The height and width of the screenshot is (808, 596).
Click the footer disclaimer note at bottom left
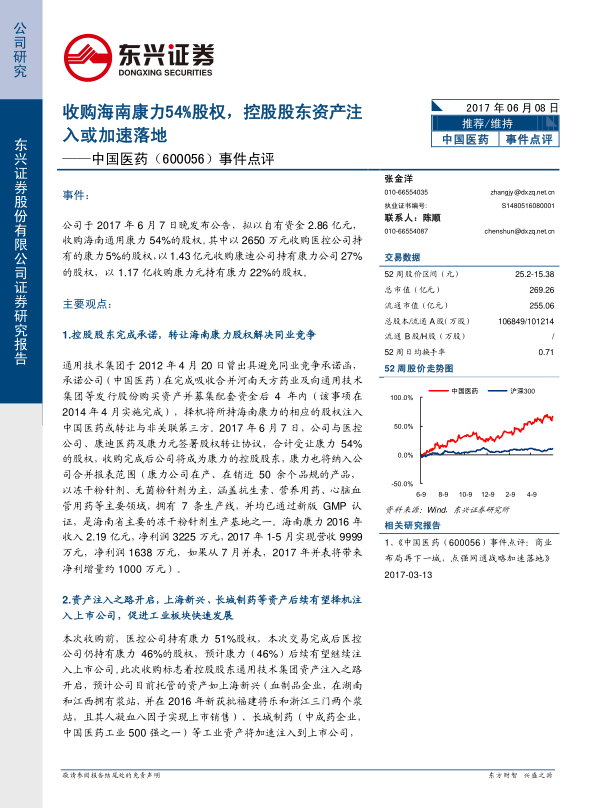111,775
